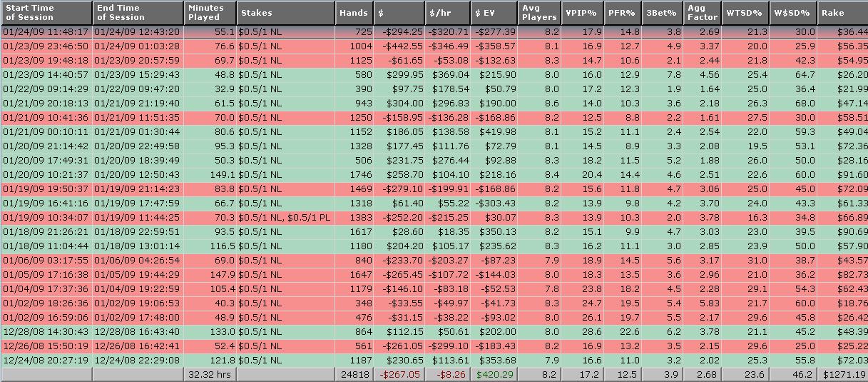868x382 pixels.
Task: Click the 28.6 VPIP% cell
Action: [x=582, y=332]
